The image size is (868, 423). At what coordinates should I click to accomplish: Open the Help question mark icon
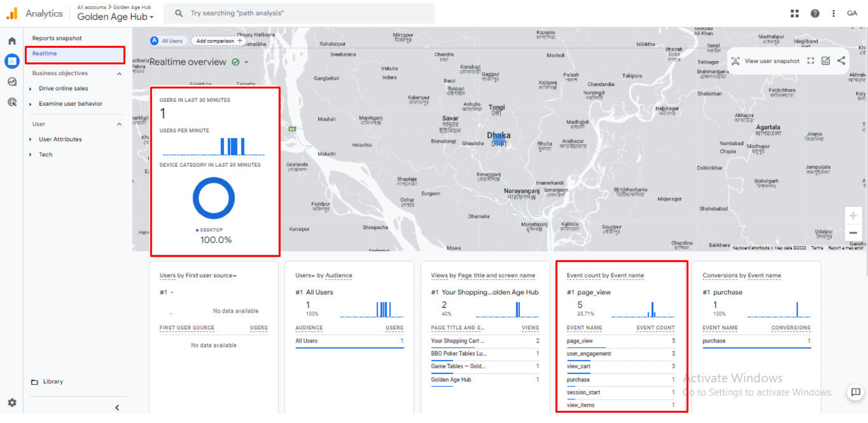(x=815, y=14)
